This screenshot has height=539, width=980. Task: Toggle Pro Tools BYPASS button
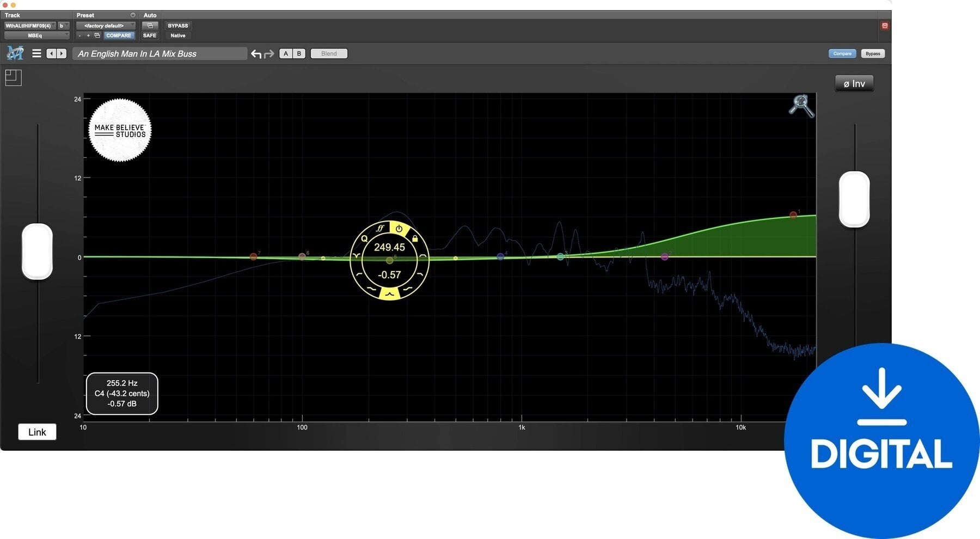[178, 26]
